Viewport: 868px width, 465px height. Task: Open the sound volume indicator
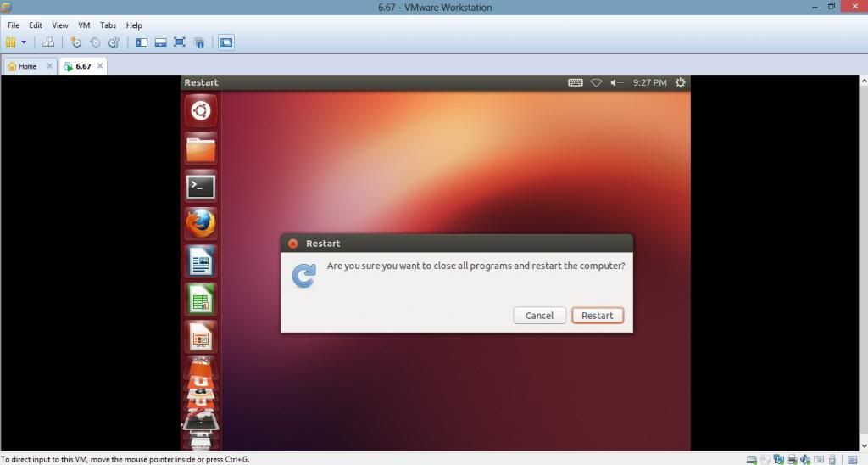click(617, 82)
